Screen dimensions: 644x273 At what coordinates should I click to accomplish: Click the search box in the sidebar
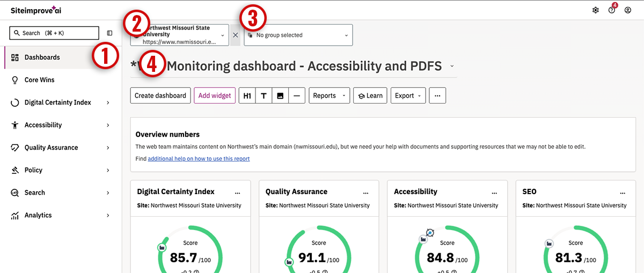point(54,33)
